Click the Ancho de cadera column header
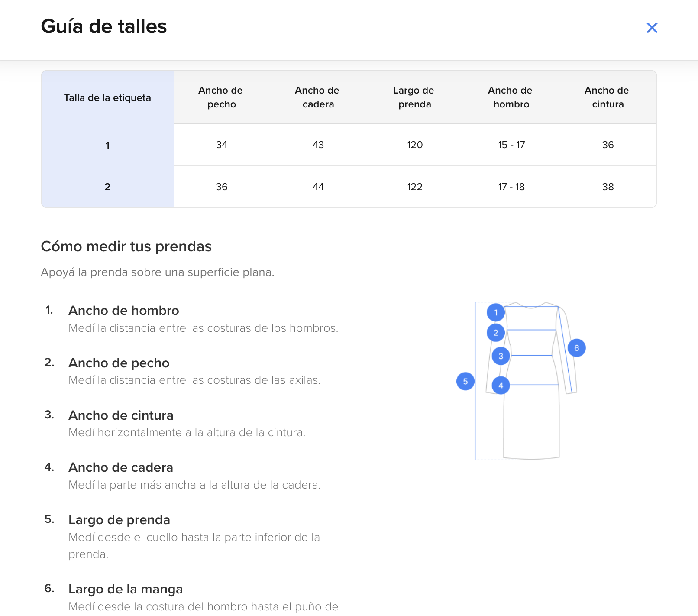The image size is (698, 616). pos(318,97)
